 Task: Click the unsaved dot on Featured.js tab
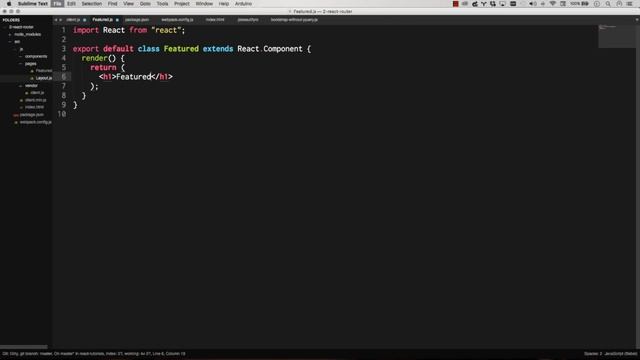click(x=117, y=20)
